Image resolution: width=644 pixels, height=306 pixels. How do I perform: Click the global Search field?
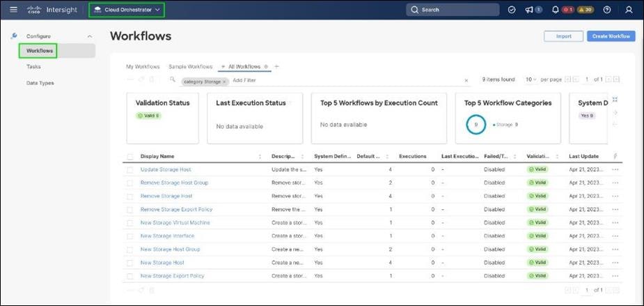[x=453, y=10]
